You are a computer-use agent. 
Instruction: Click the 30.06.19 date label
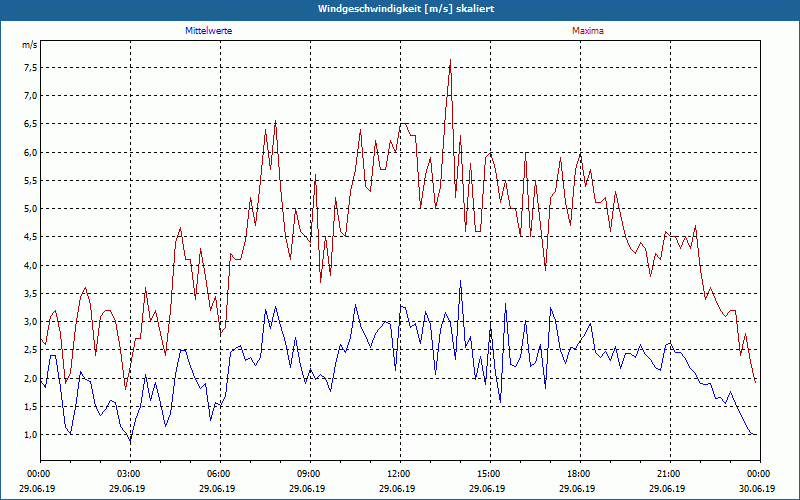pyautogui.click(x=757, y=488)
